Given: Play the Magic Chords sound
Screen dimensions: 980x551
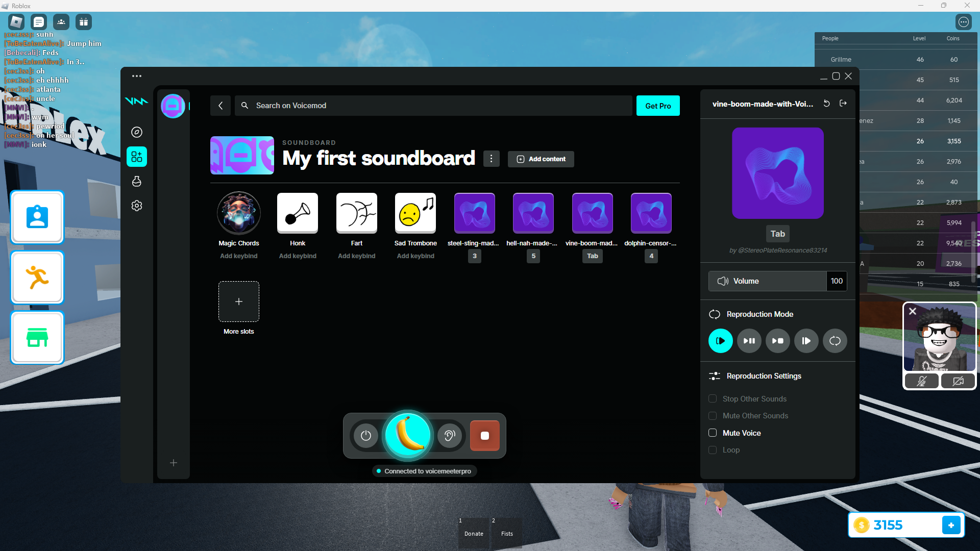Looking at the screenshot, I should click(239, 213).
